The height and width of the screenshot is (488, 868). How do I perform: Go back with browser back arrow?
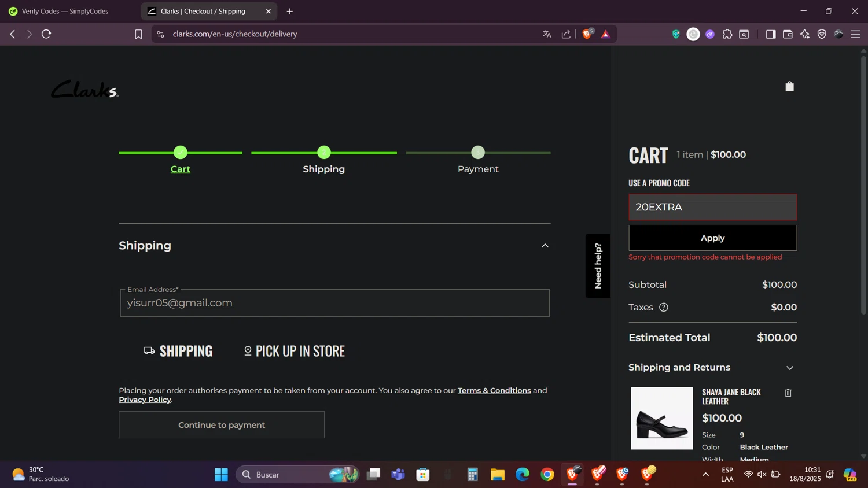tap(13, 34)
